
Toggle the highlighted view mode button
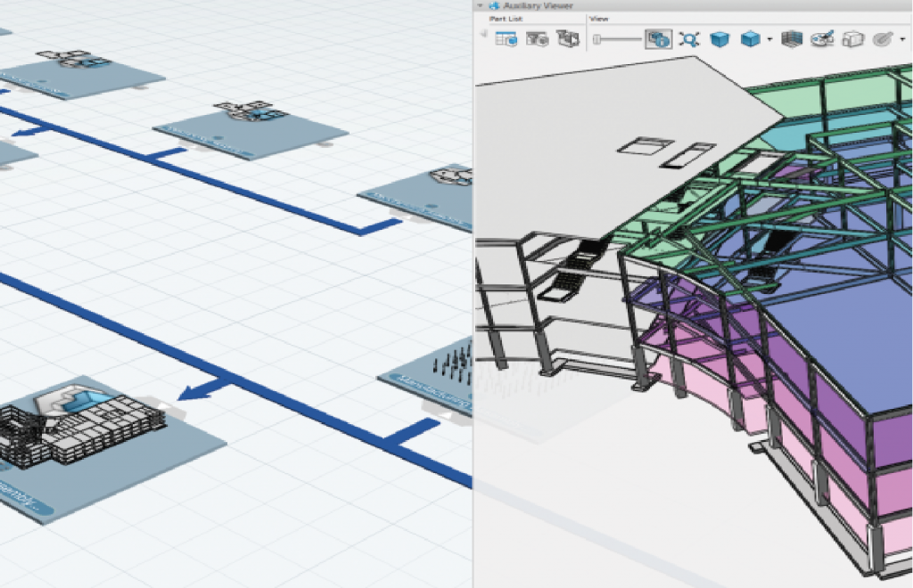(658, 39)
